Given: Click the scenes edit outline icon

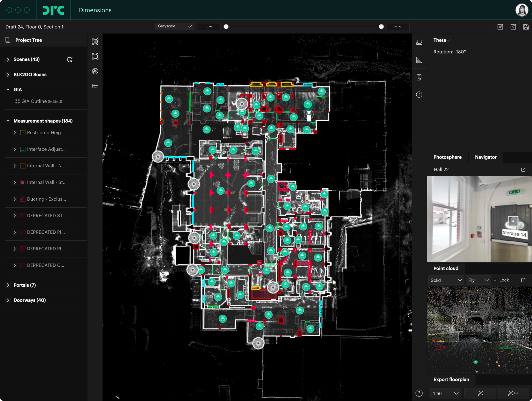Looking at the screenshot, I should pyautogui.click(x=69, y=59).
